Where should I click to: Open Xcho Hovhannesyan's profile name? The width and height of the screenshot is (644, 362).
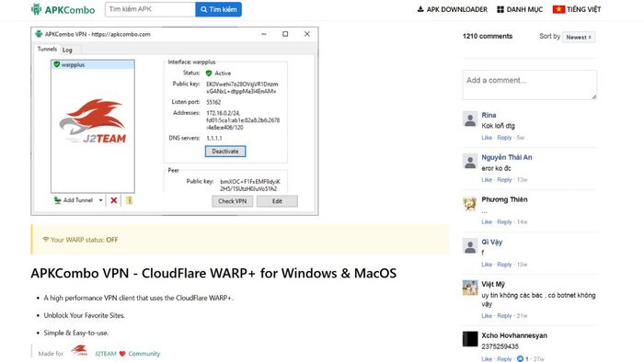pyautogui.click(x=514, y=335)
